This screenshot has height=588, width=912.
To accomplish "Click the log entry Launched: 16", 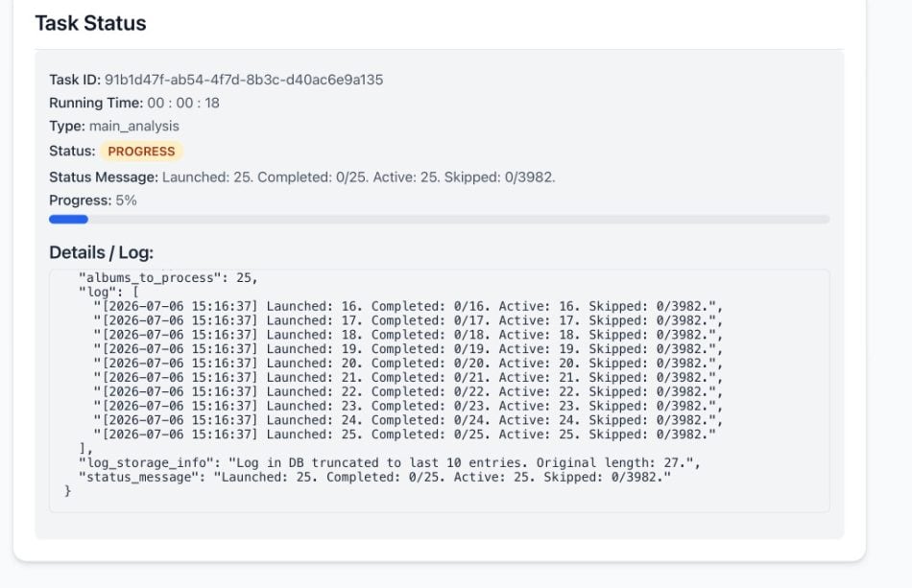I will click(408, 306).
